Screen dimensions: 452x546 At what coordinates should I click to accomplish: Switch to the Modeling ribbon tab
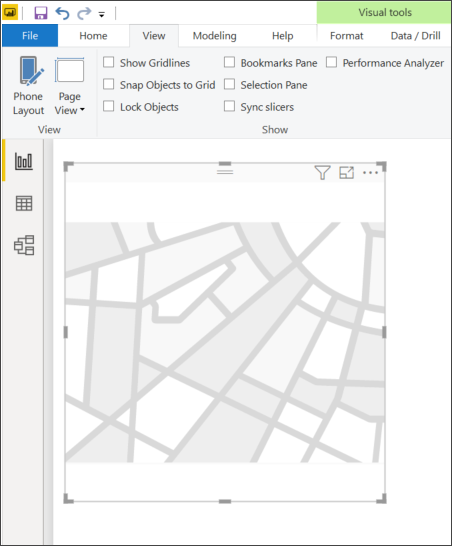click(215, 36)
